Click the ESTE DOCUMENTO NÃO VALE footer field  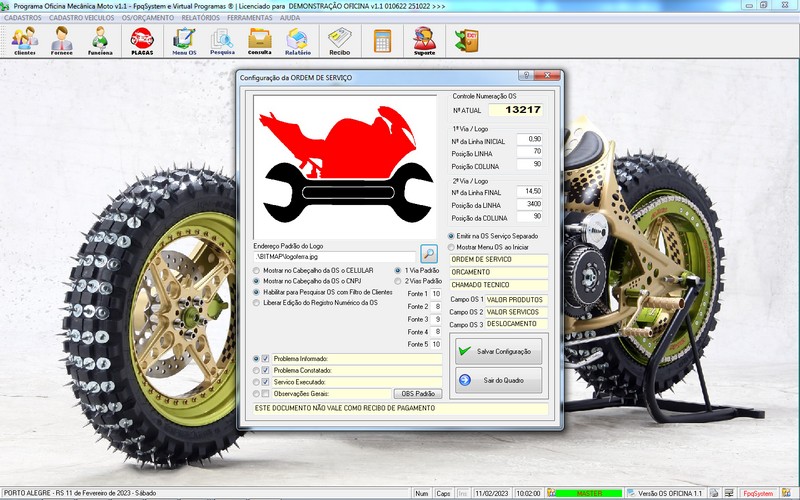(401, 409)
